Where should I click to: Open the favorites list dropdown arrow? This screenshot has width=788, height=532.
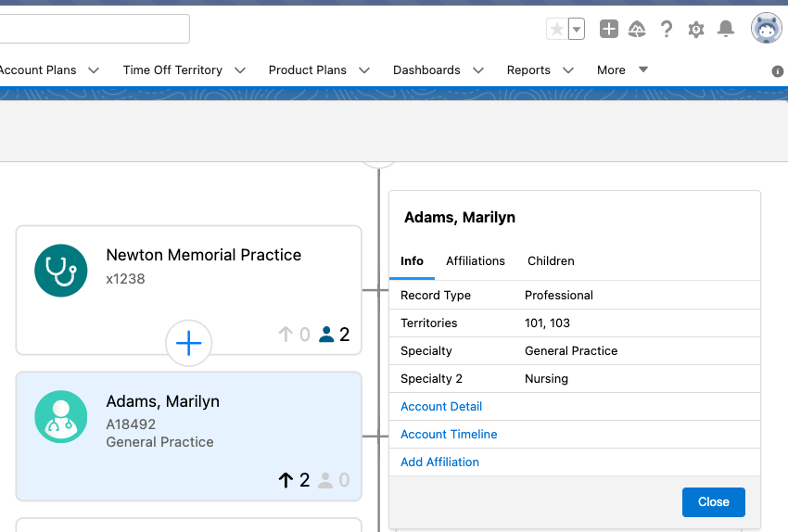pyautogui.click(x=577, y=30)
